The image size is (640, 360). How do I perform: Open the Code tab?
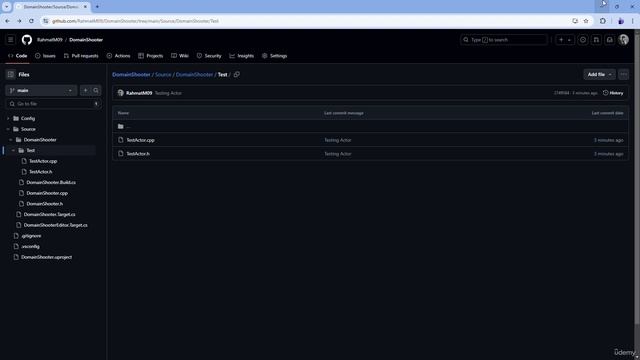(x=18, y=56)
